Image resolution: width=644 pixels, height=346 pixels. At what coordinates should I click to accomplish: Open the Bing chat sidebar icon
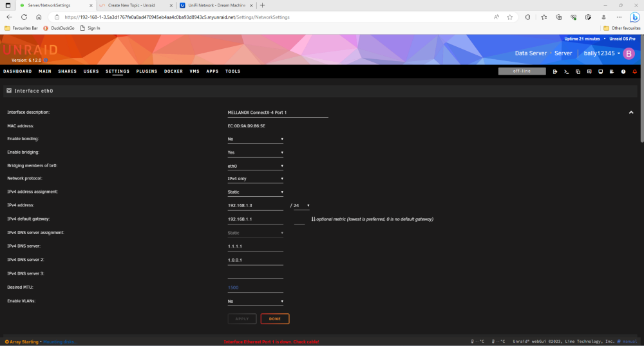point(634,17)
